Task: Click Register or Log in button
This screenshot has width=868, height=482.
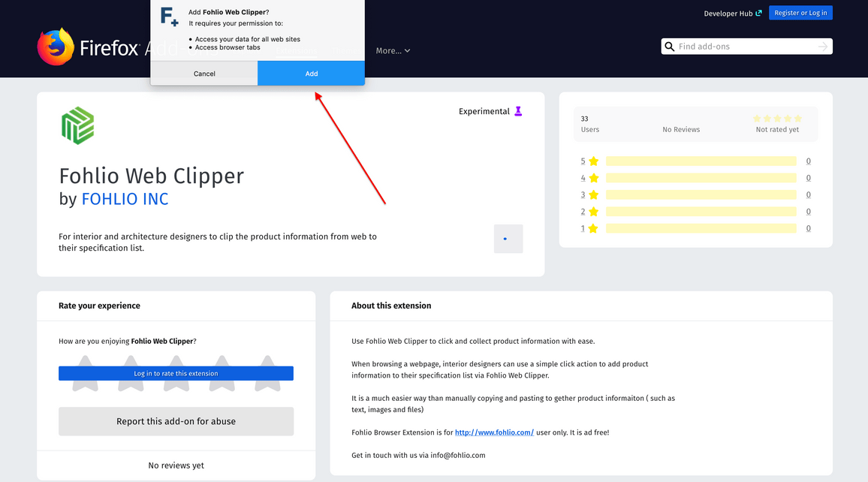Action: coord(800,13)
